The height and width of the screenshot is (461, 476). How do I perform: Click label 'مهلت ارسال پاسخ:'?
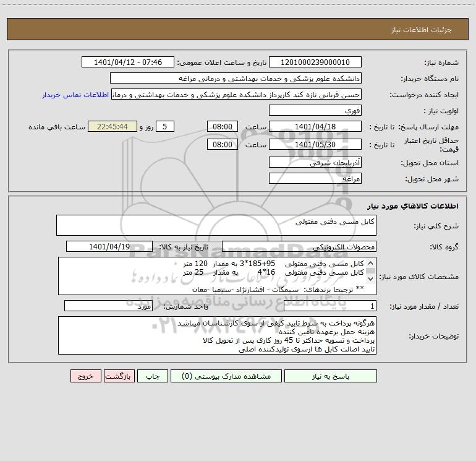coord(428,127)
